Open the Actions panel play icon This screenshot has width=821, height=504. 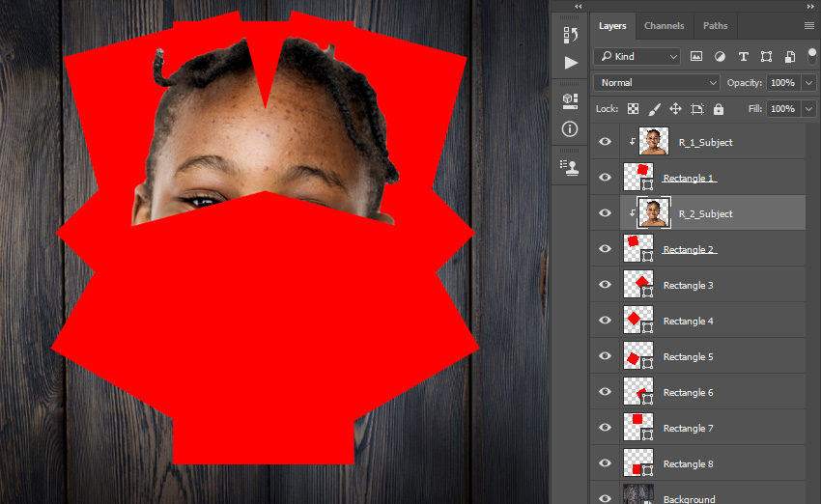[571, 63]
